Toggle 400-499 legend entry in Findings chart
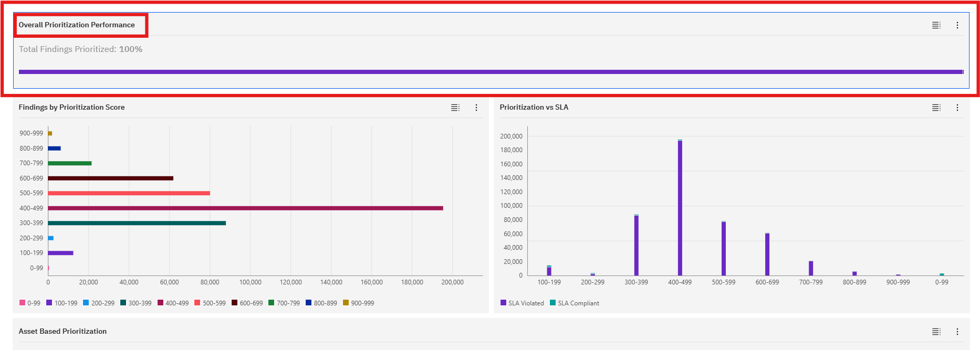The height and width of the screenshot is (350, 980). [x=173, y=303]
